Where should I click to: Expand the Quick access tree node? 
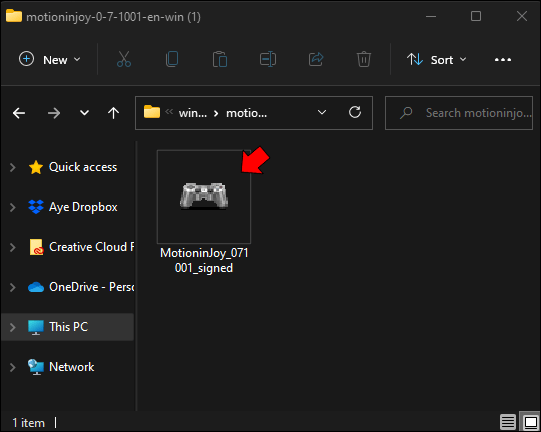tap(13, 167)
